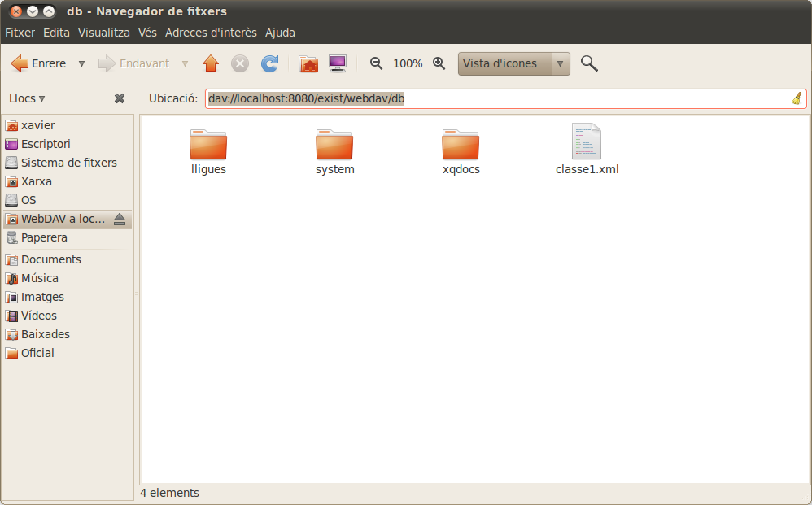Open the Vista d'icones view selector
Screen dimensions: 812x505
coord(513,63)
